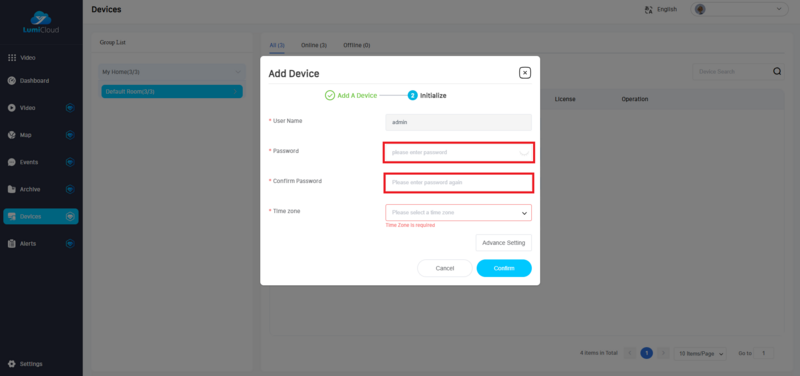Click the diamond badge beside Alerts
This screenshot has height=376, width=800.
(70, 243)
